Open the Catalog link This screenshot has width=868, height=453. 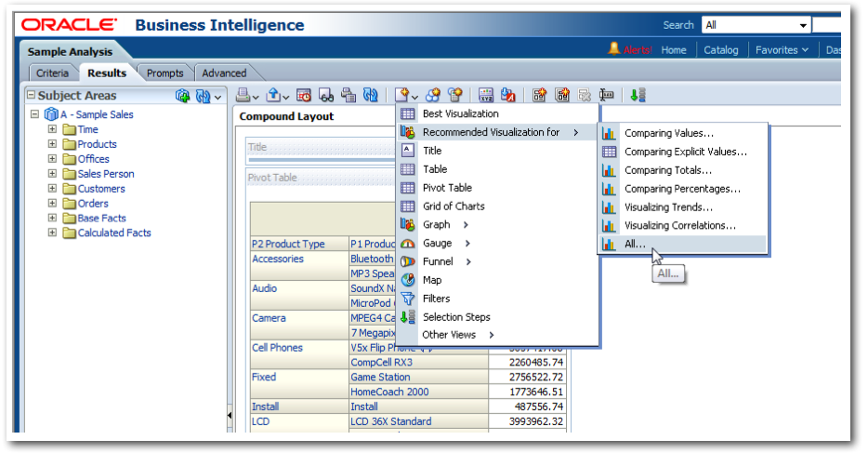(x=721, y=50)
